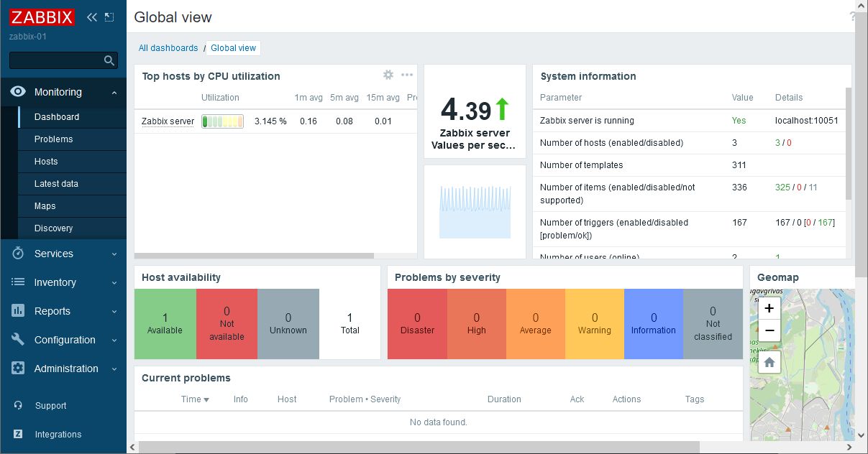Click the Information severity tile

pyautogui.click(x=653, y=324)
